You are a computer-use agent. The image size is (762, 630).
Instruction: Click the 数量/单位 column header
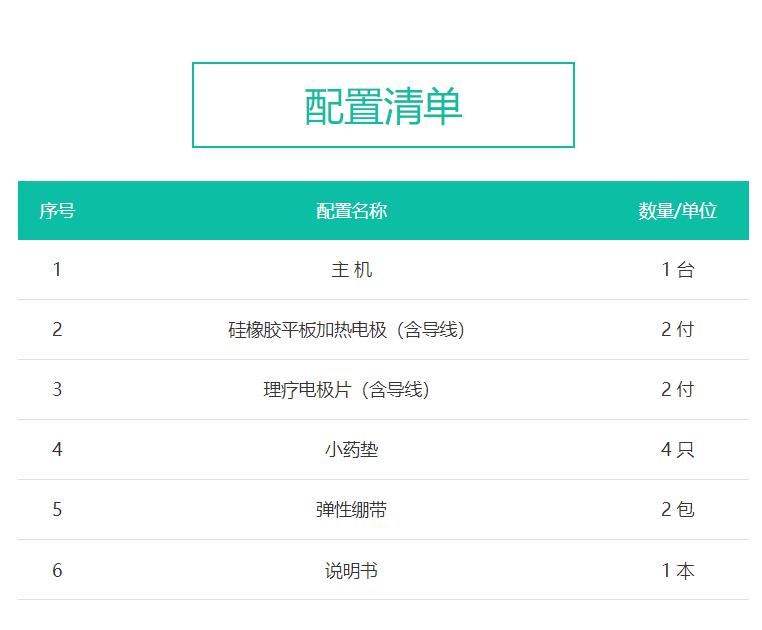click(x=677, y=211)
